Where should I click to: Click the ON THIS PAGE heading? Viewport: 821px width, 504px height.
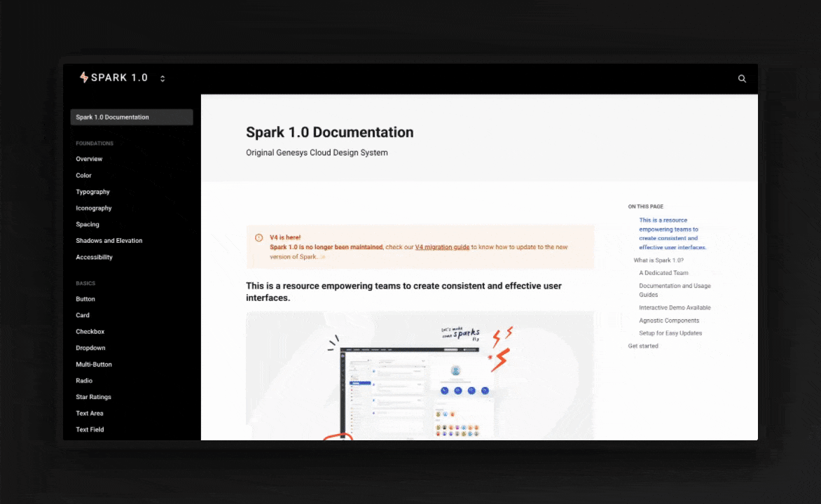[646, 206]
